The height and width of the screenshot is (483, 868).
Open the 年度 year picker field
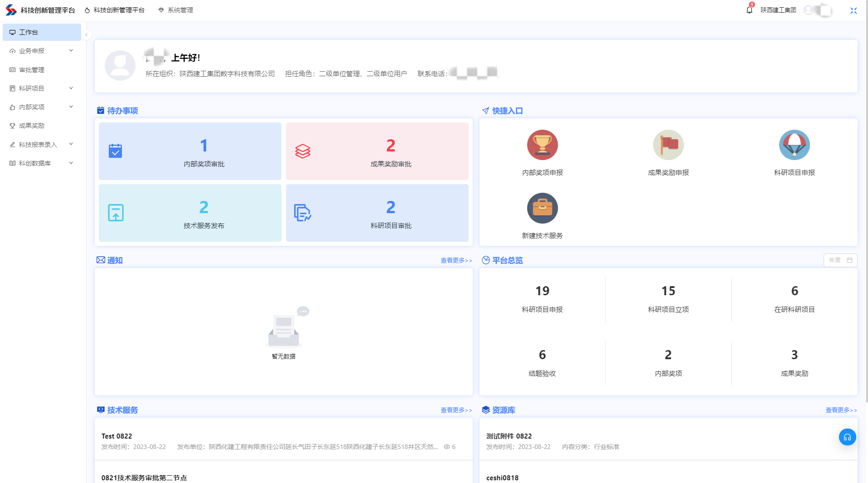(840, 260)
